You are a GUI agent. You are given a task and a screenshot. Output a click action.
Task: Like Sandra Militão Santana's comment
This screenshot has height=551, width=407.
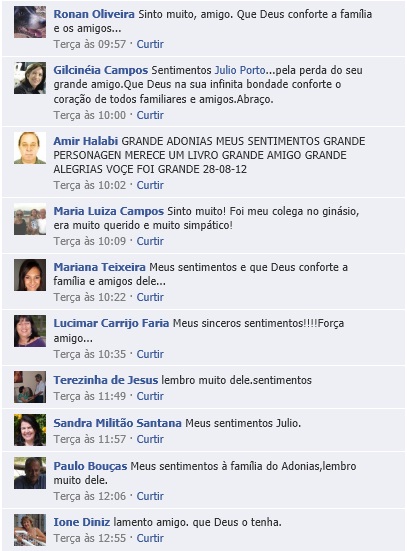[x=150, y=439]
